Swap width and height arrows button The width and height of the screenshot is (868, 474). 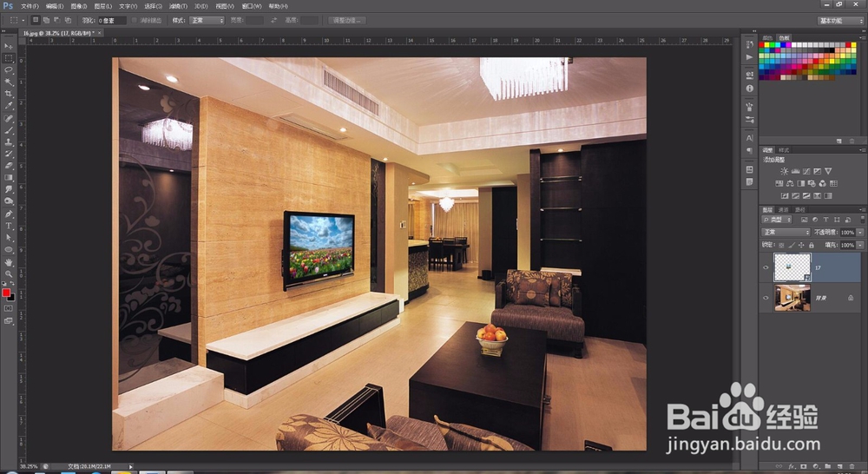(x=273, y=20)
